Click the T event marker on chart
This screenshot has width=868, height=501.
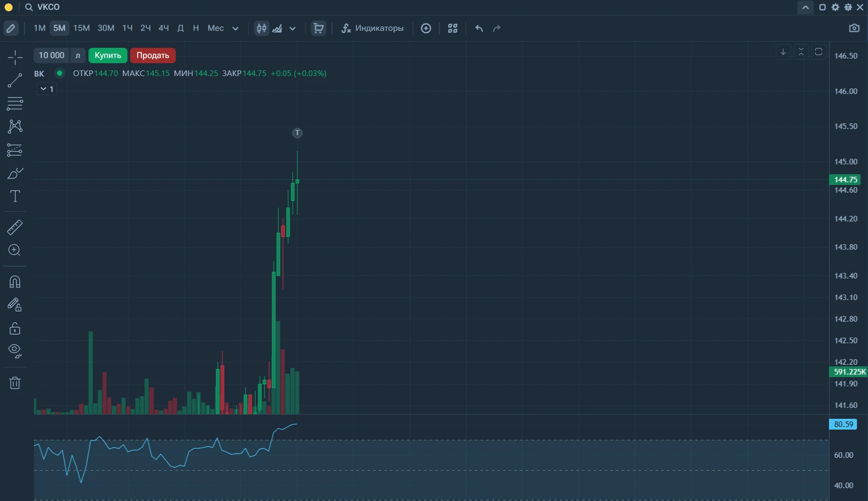pyautogui.click(x=297, y=133)
